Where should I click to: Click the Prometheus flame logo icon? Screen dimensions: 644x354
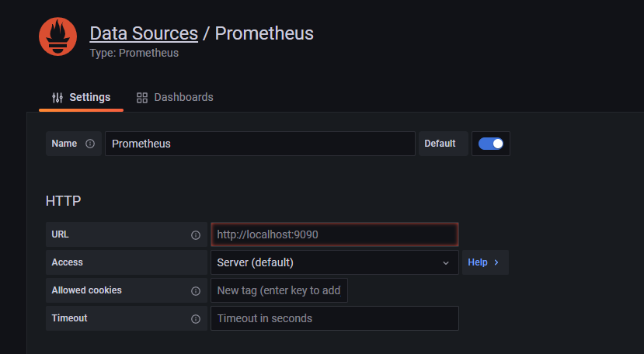click(x=58, y=36)
